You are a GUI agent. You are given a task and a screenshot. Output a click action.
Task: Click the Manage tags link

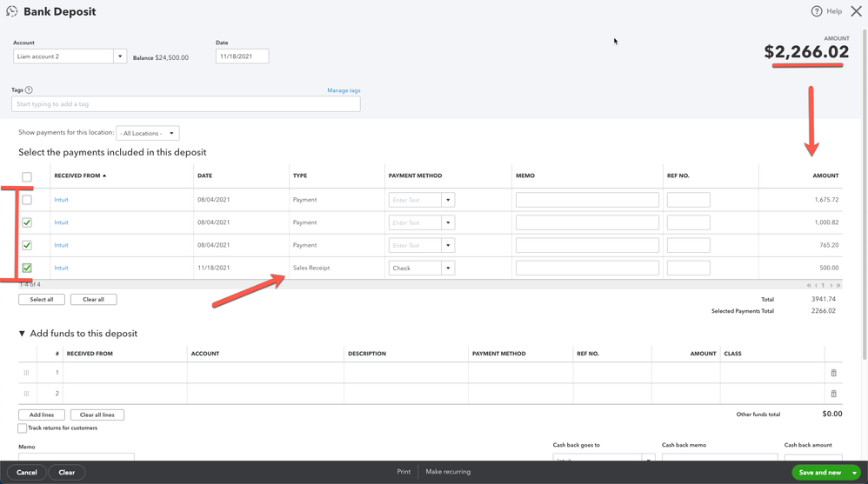(344, 90)
